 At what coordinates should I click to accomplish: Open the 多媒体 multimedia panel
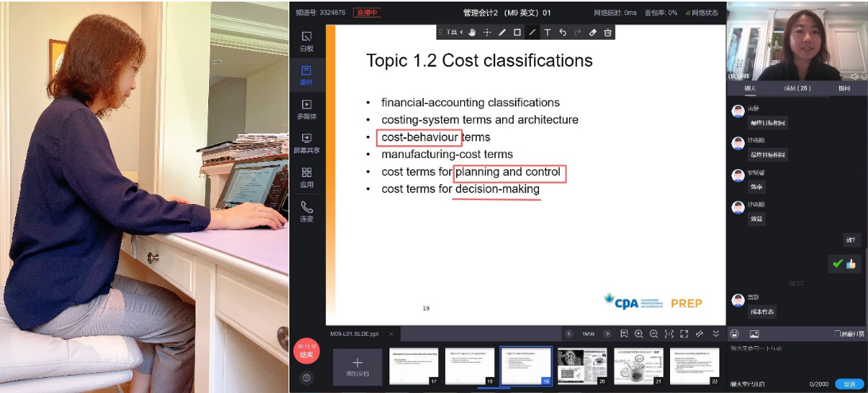click(306, 109)
